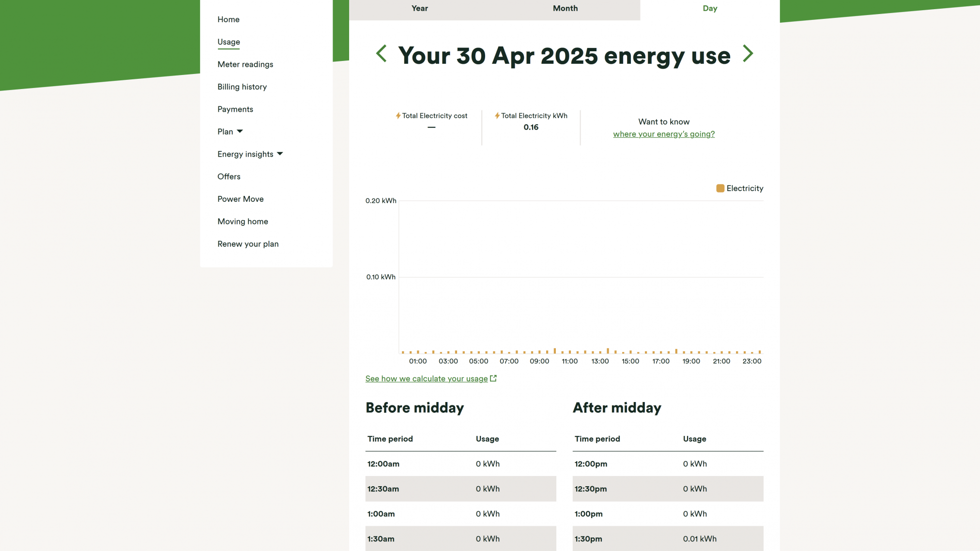This screenshot has width=980, height=551.
Task: Go to previous day with left arrow
Action: pos(382,54)
